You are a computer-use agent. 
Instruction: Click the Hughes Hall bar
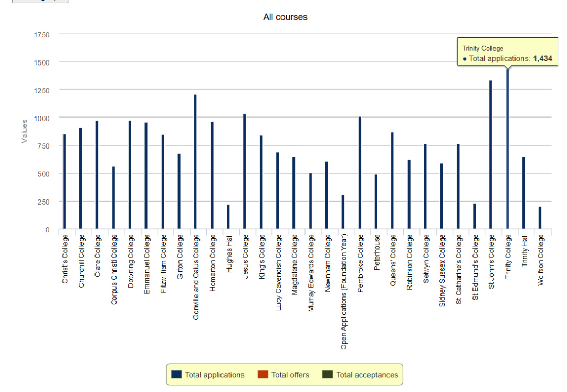228,217
